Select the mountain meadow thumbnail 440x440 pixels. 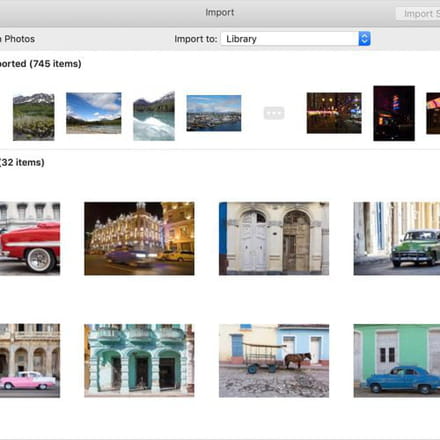(x=34, y=116)
